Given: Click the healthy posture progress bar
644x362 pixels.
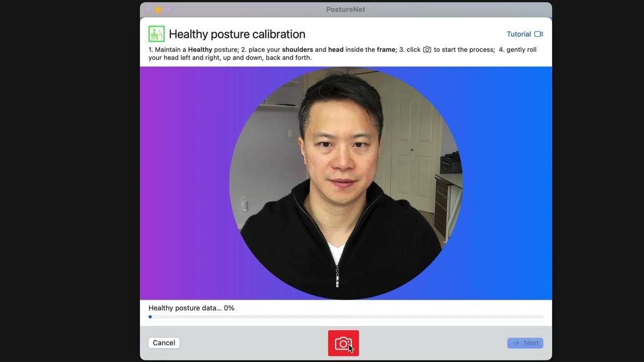Looking at the screenshot, I should point(346,317).
